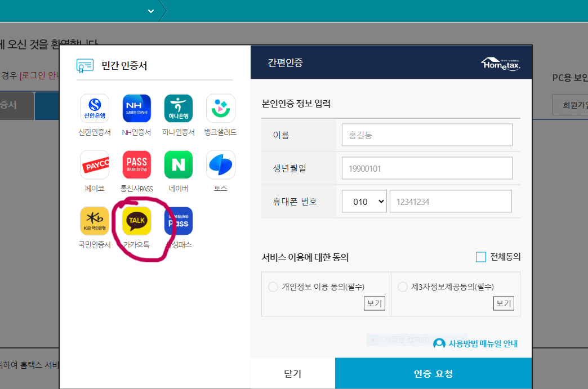Select the 하나인증서 icon
The height and width of the screenshot is (389, 588).
pyautogui.click(x=178, y=108)
